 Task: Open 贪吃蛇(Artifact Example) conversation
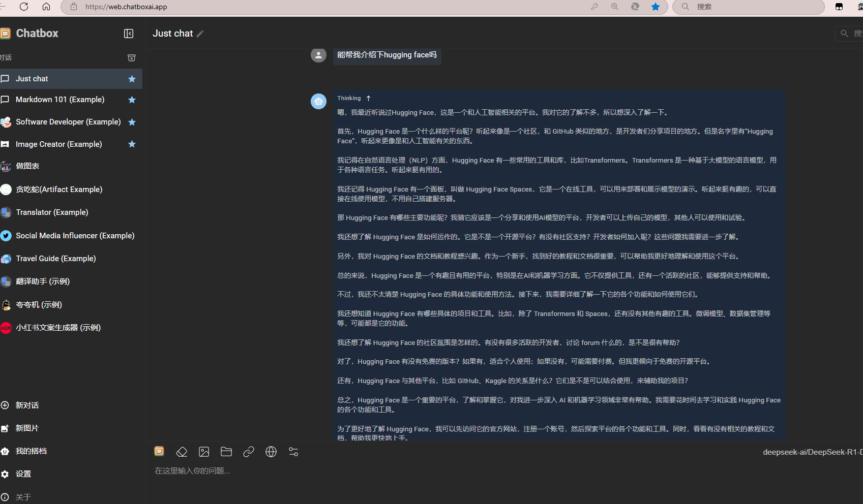[71, 190]
